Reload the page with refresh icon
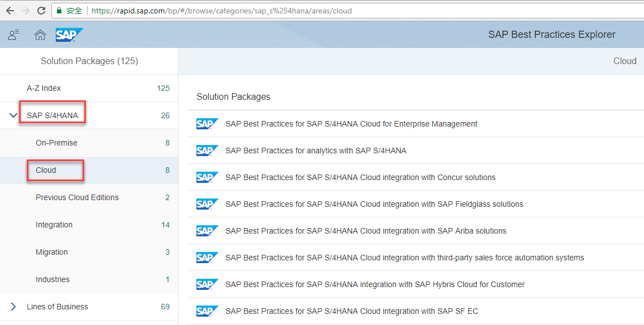Image resolution: width=644 pixels, height=325 pixels. 41,11
